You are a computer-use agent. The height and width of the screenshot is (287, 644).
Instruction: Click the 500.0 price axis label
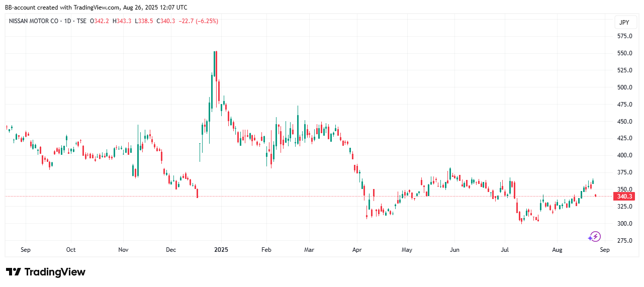625,87
